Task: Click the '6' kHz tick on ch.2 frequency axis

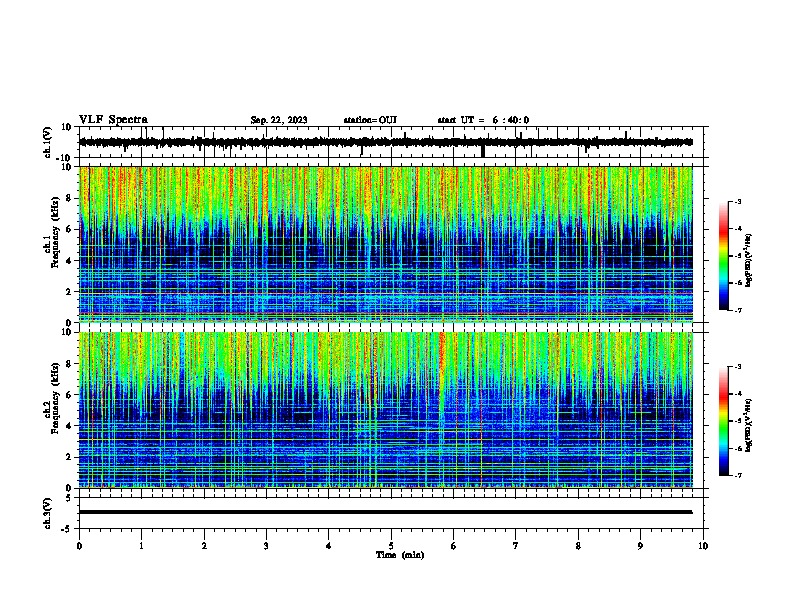Action: click(70, 395)
